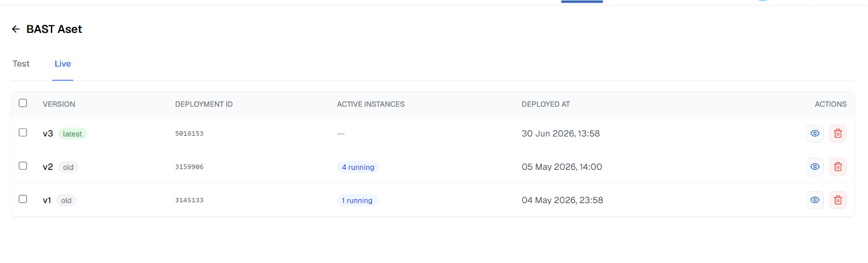The width and height of the screenshot is (868, 263).
Task: Click the Version column header
Action: (x=59, y=104)
